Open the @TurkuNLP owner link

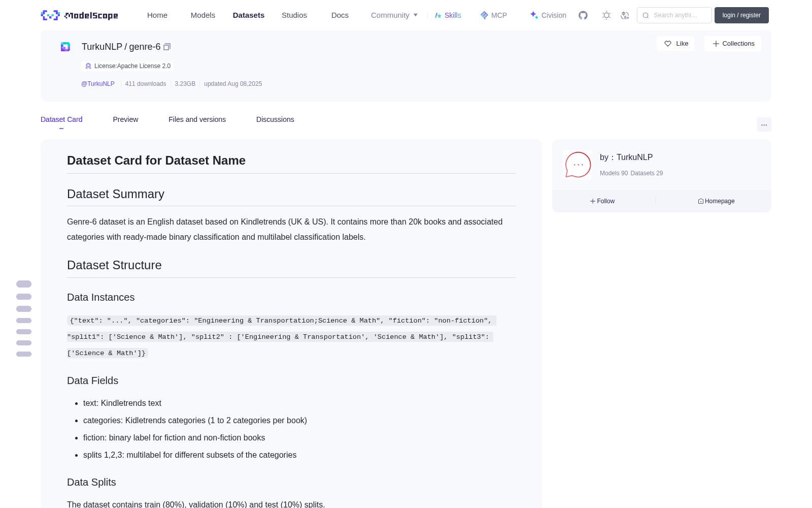[98, 84]
